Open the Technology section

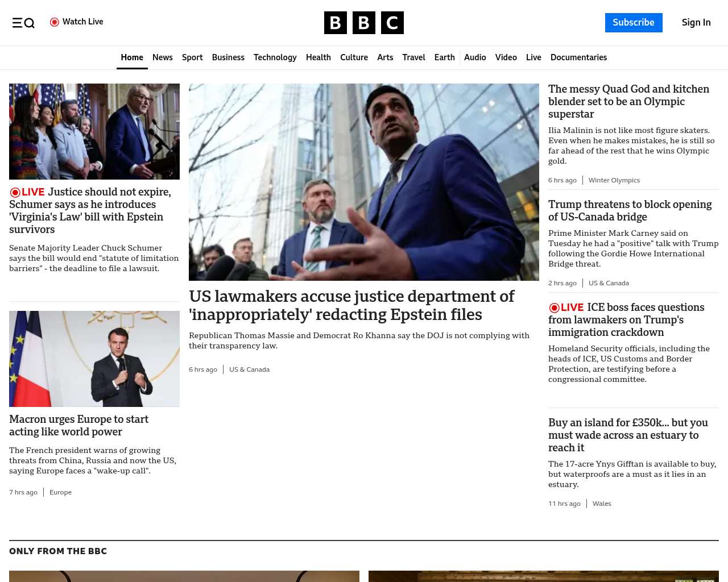pyautogui.click(x=275, y=57)
